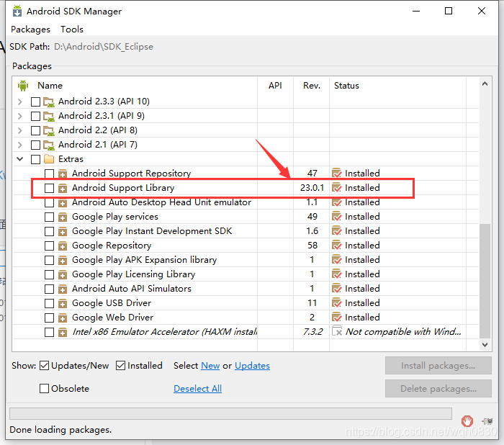504x445 pixels.
Task: Click the package icon for Android Auto API Simulators
Action: (63, 289)
